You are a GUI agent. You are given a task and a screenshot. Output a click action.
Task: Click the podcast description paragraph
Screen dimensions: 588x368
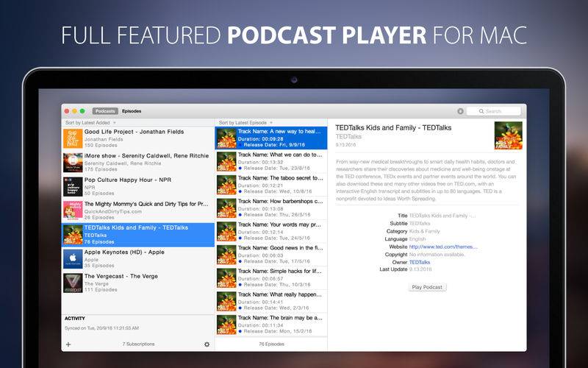tap(426, 180)
